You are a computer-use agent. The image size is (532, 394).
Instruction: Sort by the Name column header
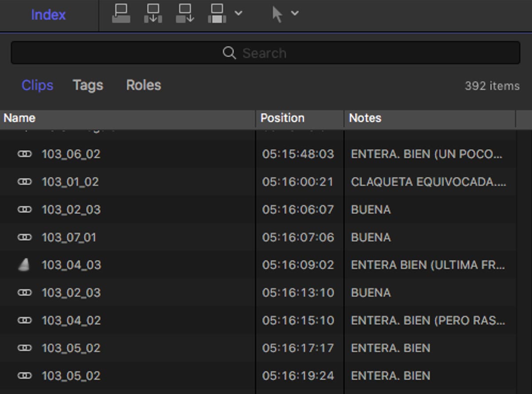(x=128, y=118)
